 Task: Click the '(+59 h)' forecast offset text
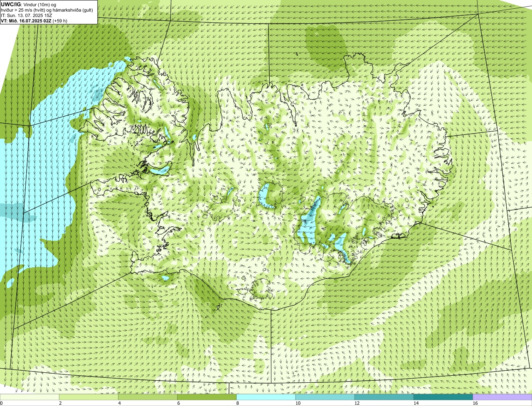tap(60, 20)
